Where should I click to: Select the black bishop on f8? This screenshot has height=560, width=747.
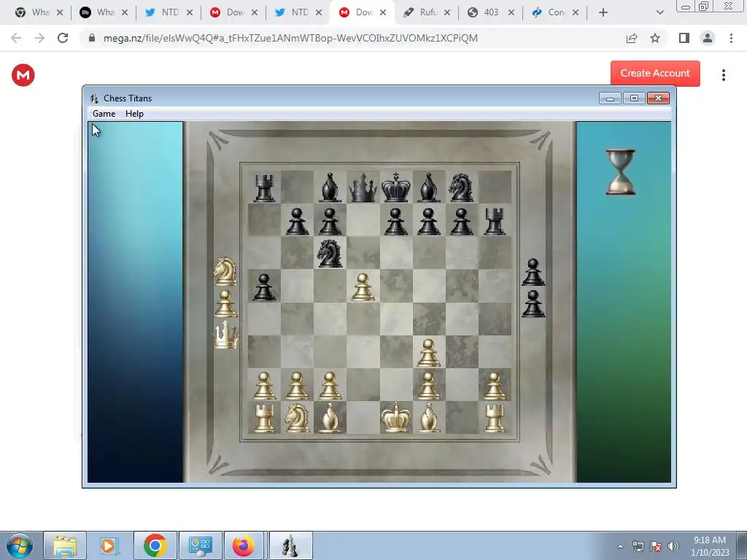coord(429,187)
